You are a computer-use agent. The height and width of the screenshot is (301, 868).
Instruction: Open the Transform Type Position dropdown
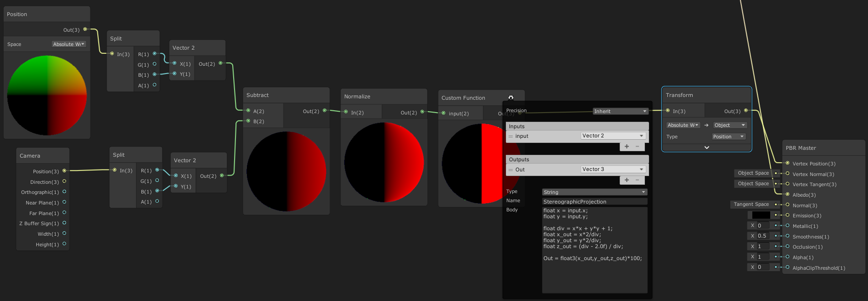728,136
